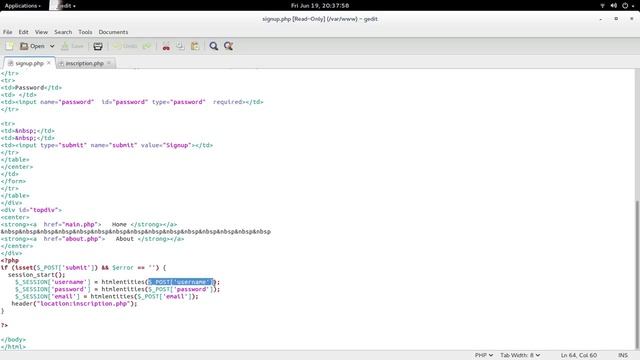Click the highlighted $_POST['username'] selection
640x360 pixels.
(180, 282)
